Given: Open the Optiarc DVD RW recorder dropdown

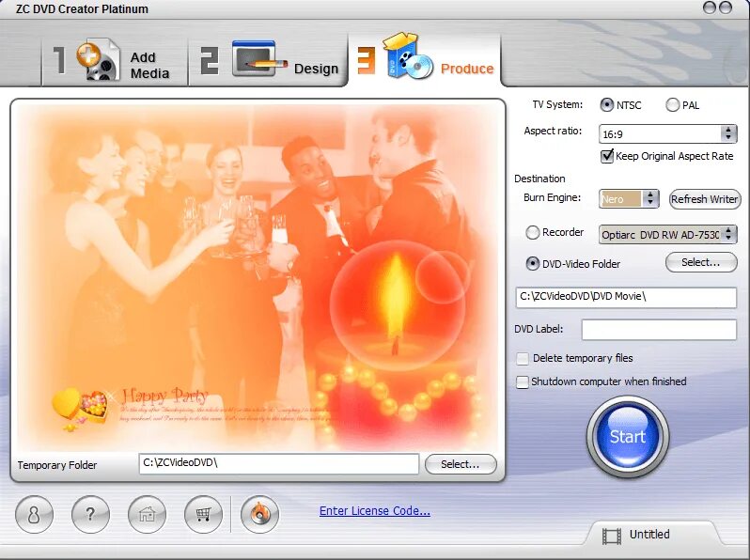Looking at the screenshot, I should [x=667, y=234].
